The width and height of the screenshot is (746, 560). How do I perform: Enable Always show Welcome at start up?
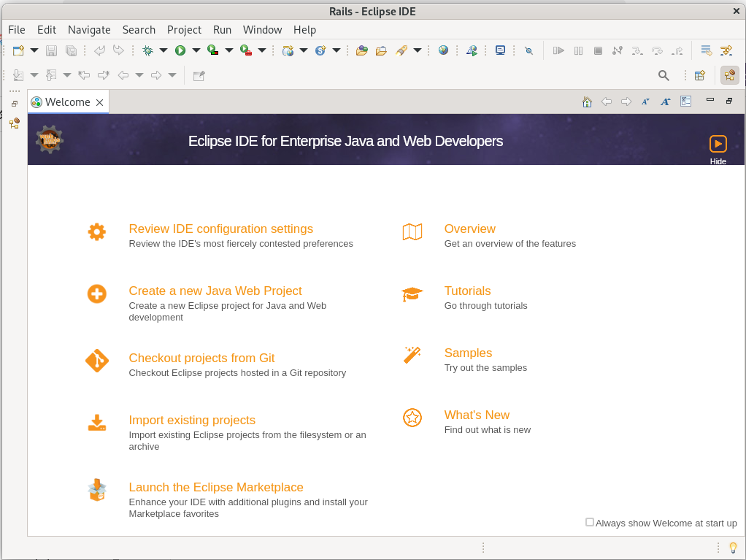click(x=590, y=523)
